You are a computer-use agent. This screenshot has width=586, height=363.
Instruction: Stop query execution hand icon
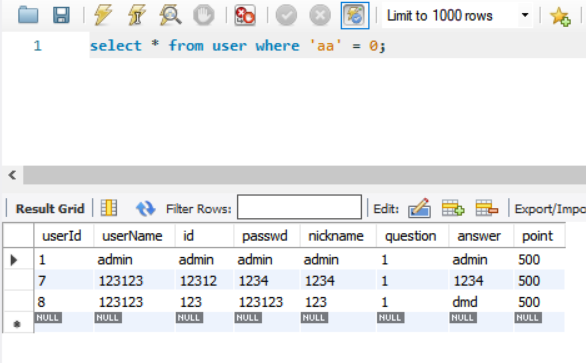pos(204,15)
